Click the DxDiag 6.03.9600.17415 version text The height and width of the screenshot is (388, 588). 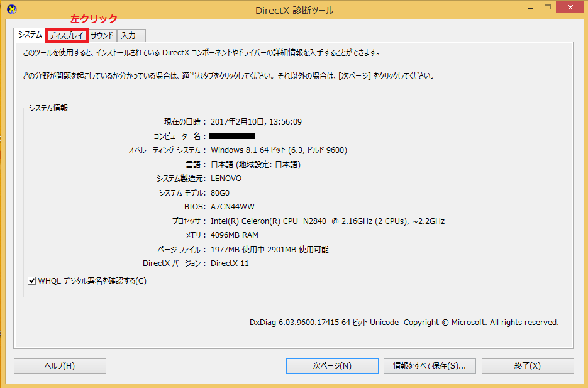pyautogui.click(x=404, y=323)
